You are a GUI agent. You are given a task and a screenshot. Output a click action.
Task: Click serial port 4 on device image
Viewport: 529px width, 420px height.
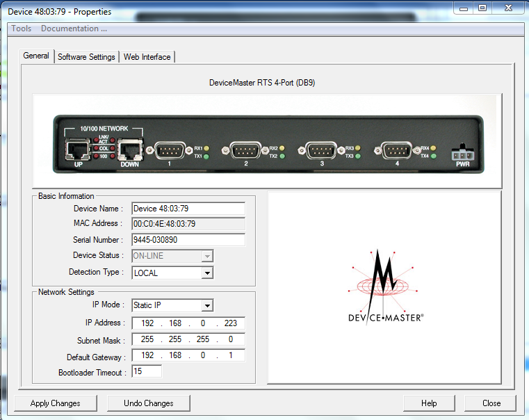coord(397,151)
